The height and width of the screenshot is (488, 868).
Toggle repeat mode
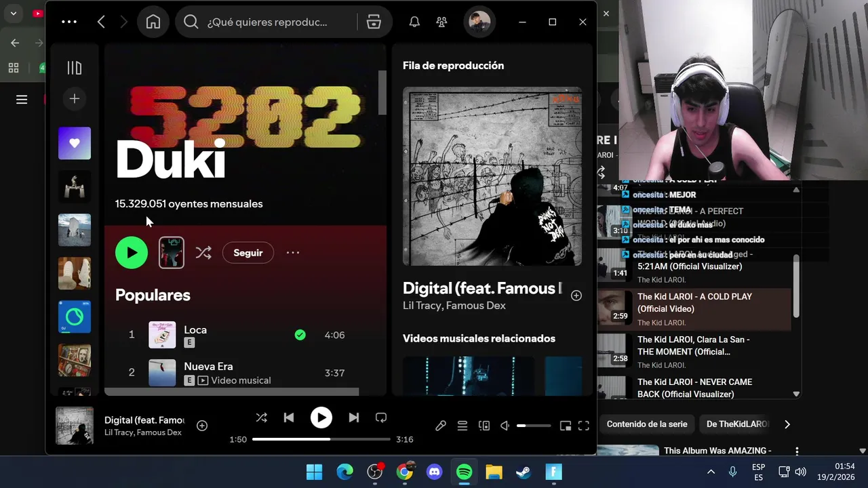[381, 418]
